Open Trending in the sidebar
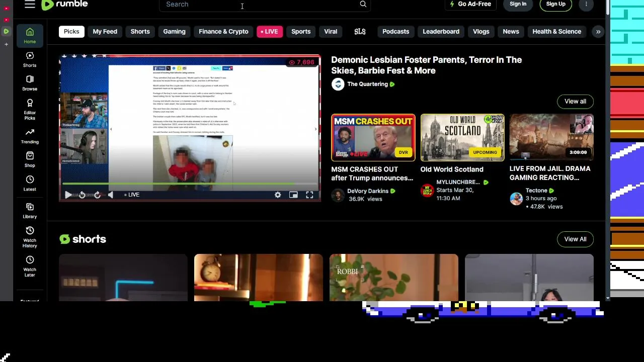The image size is (644, 362). tap(30, 136)
